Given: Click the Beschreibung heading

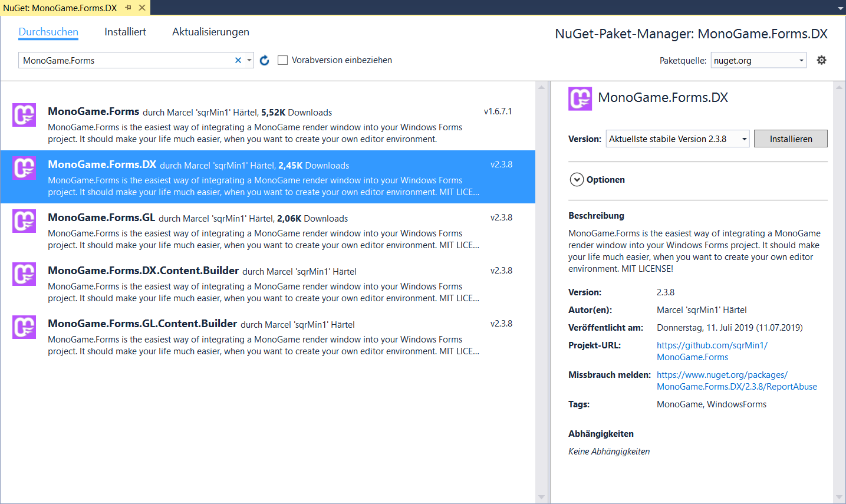Looking at the screenshot, I should coord(596,216).
